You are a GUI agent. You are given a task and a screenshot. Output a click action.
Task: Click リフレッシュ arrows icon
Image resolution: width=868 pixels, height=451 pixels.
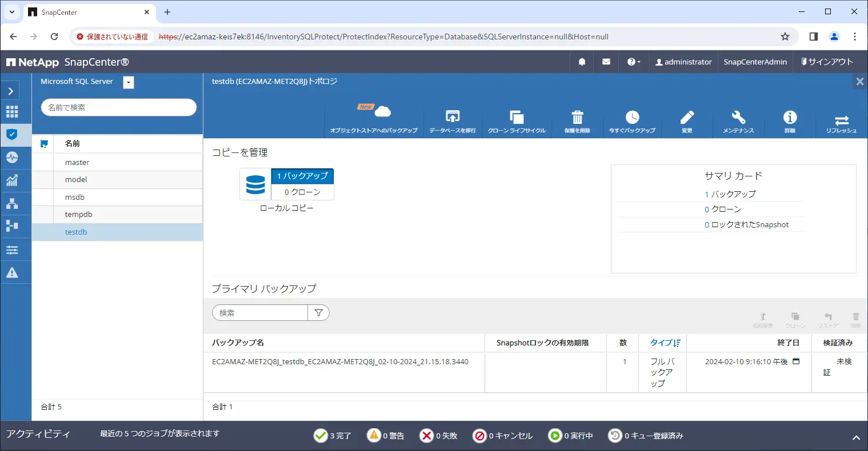pyautogui.click(x=841, y=120)
